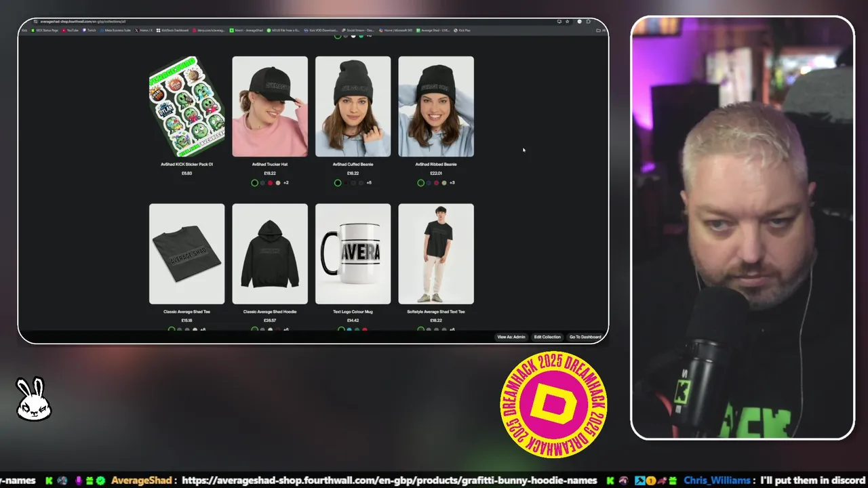Select the navy swatch under AvShad Ribbed Beanie
Screen dimensions: 868x488
[429, 183]
